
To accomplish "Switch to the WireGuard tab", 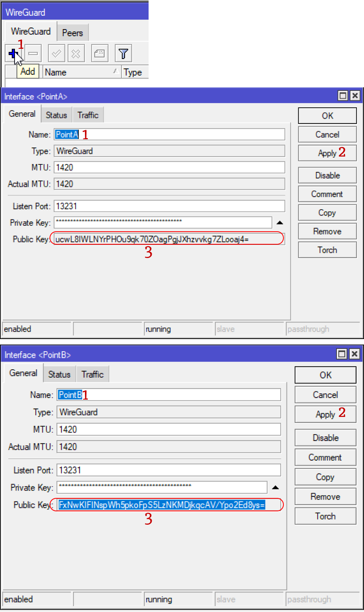I will (31, 31).
